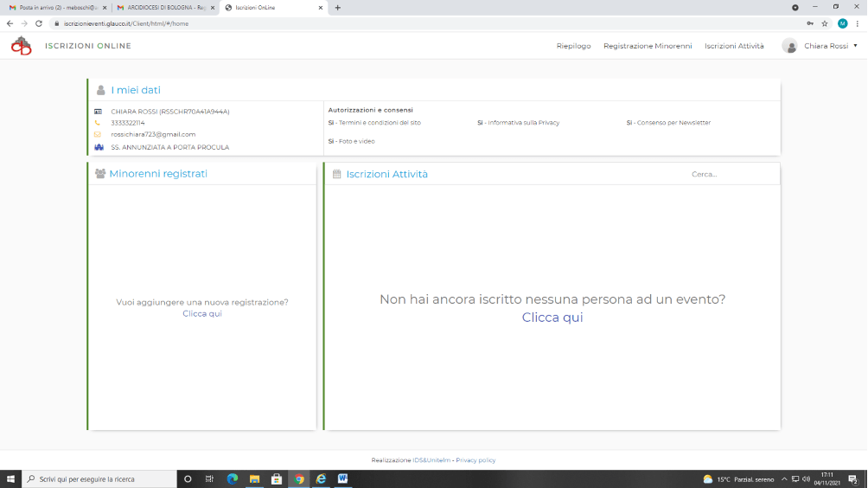This screenshot has height=488, width=868.
Task: Click 'Clicca qui' to enroll in an event
Action: 552,318
